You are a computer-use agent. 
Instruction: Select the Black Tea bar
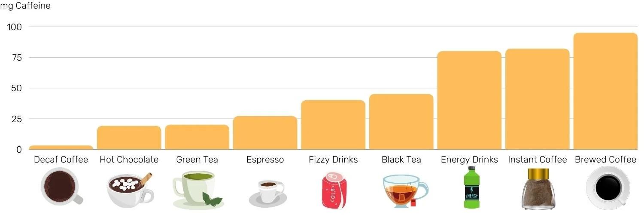tap(401, 122)
